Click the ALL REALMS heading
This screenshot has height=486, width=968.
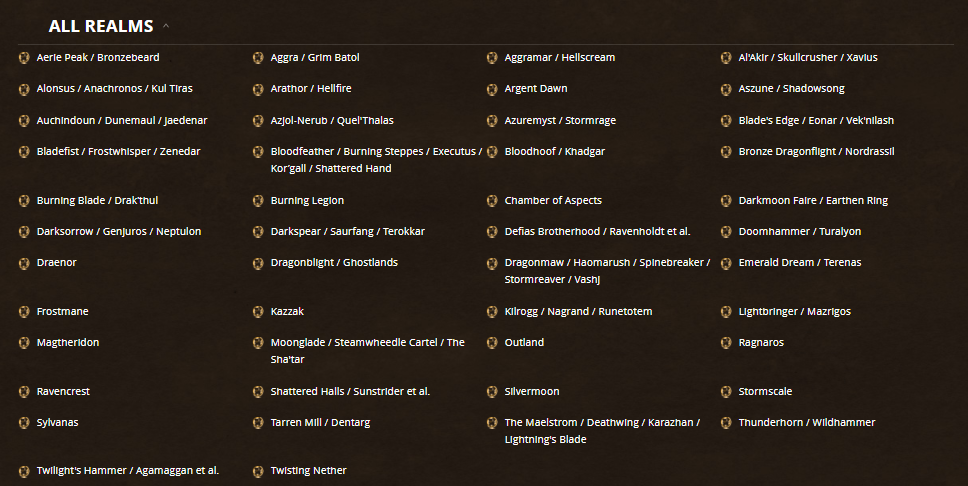click(x=101, y=26)
